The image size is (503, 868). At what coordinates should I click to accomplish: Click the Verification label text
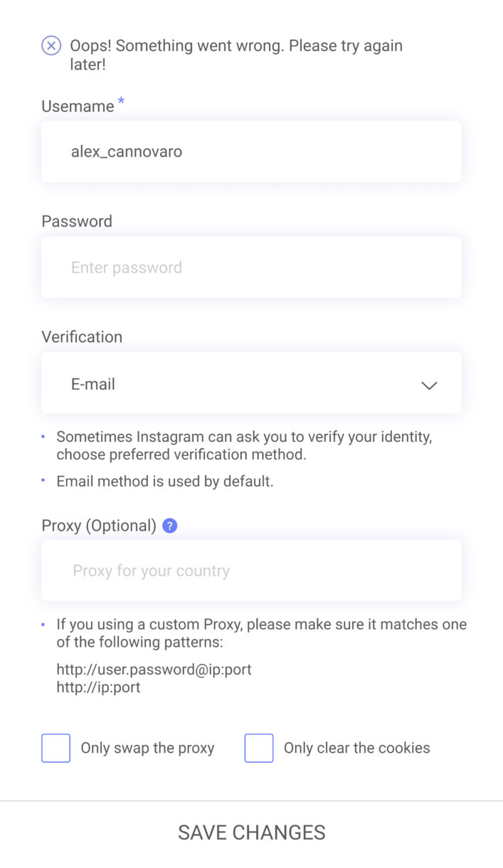coord(82,337)
